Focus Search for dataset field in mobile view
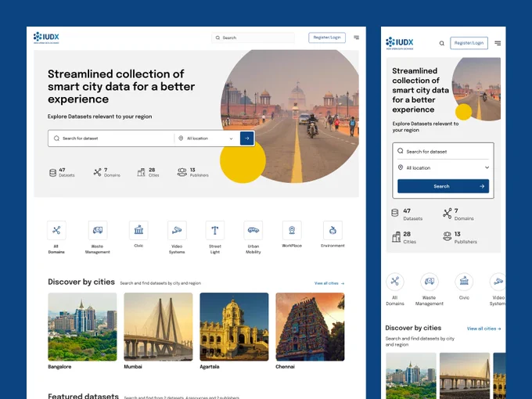The width and height of the screenshot is (532, 399). [443, 151]
